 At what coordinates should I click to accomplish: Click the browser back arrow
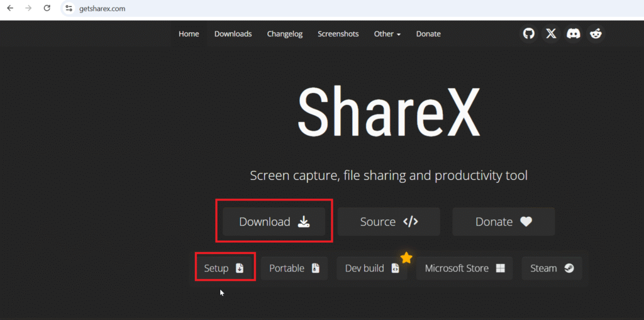[x=10, y=8]
